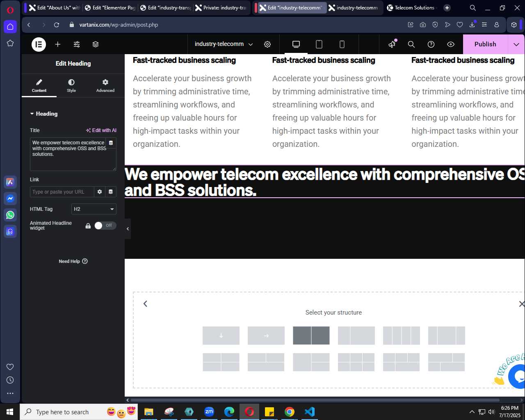This screenshot has height=420, width=525.
Task: Open Opera sidebar Messenger icon
Action: click(10, 199)
